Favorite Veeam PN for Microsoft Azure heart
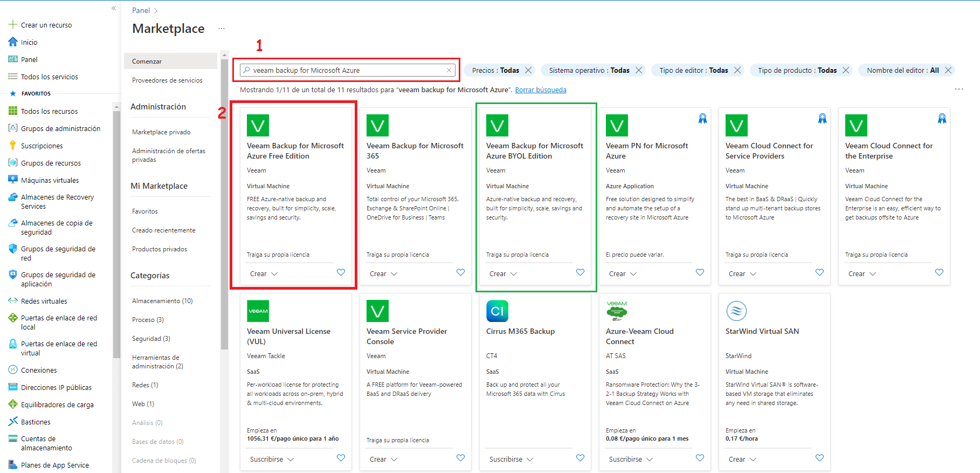Image resolution: width=980 pixels, height=473 pixels. click(x=700, y=272)
